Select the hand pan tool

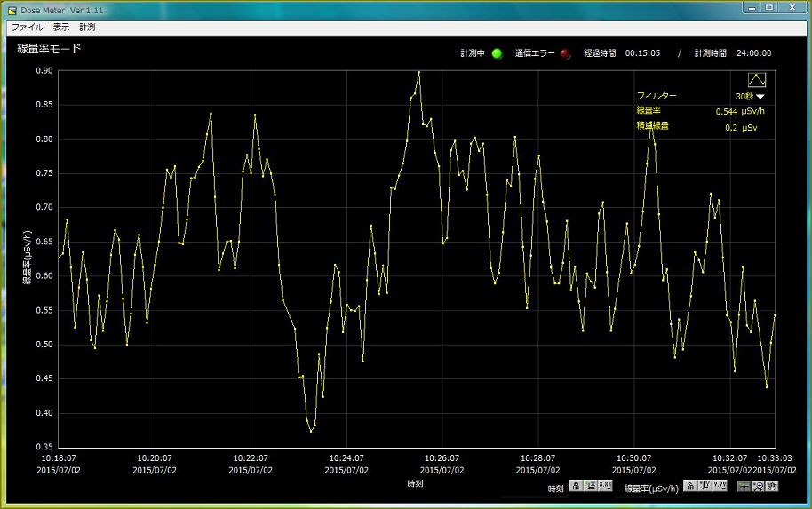772,486
